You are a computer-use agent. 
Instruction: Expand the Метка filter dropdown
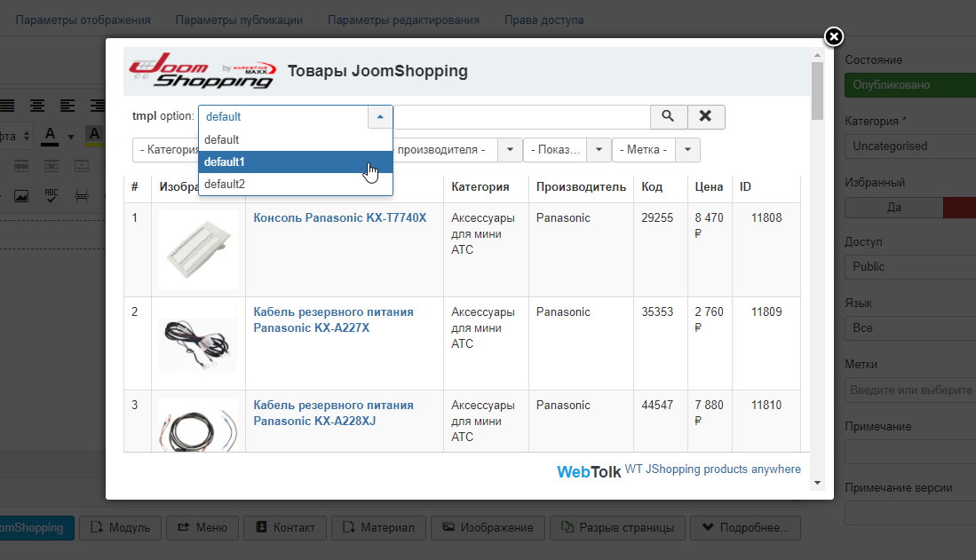click(687, 150)
